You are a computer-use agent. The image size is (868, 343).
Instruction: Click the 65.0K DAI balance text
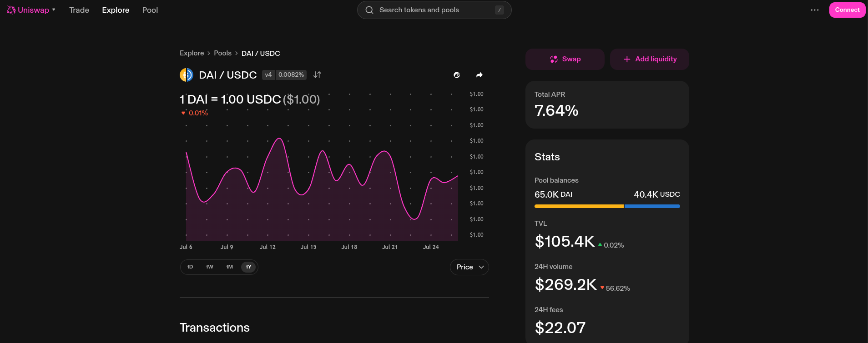pos(553,194)
